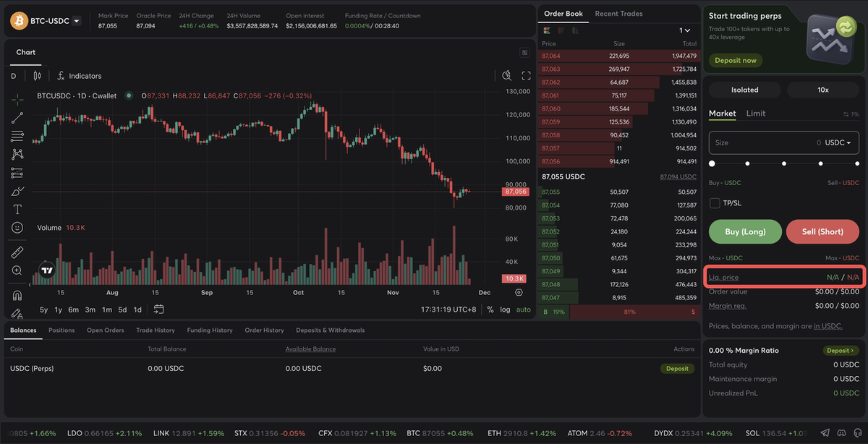Open the Funding History tab
868x444 pixels.
pyautogui.click(x=210, y=330)
